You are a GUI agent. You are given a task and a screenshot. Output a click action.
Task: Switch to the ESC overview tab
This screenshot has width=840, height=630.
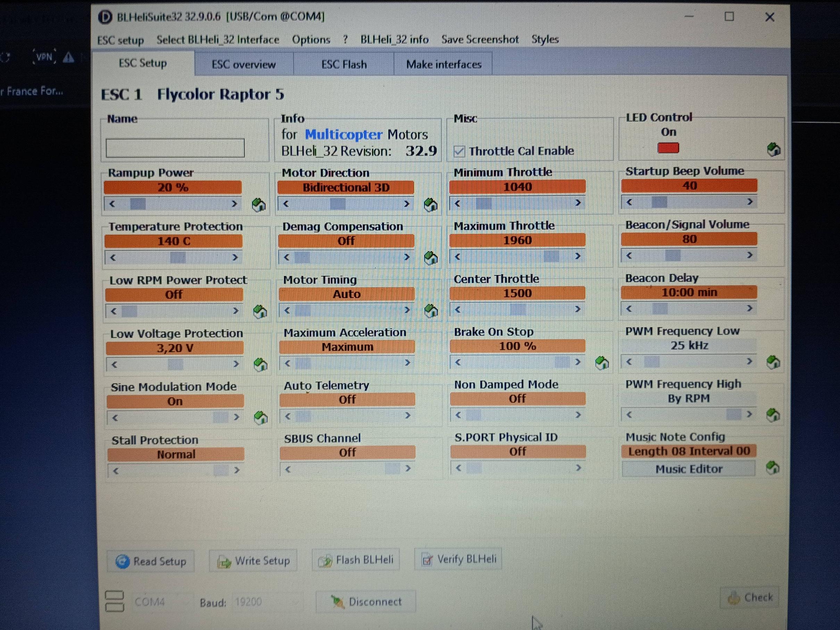244,64
